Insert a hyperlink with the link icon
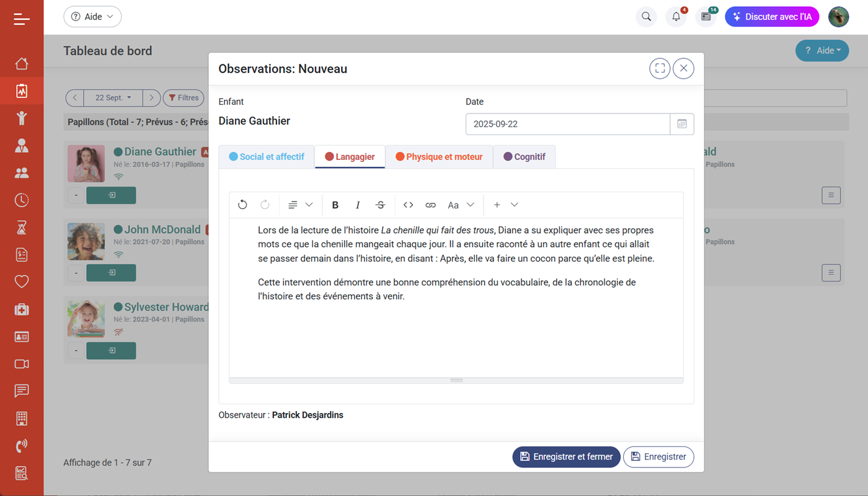The width and height of the screenshot is (868, 496). [430, 205]
